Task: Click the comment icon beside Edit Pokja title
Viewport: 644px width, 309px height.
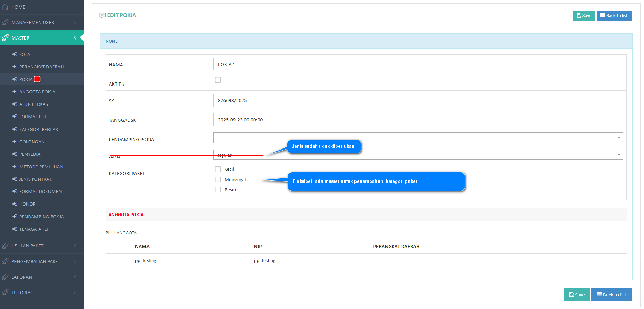Action: (x=102, y=15)
